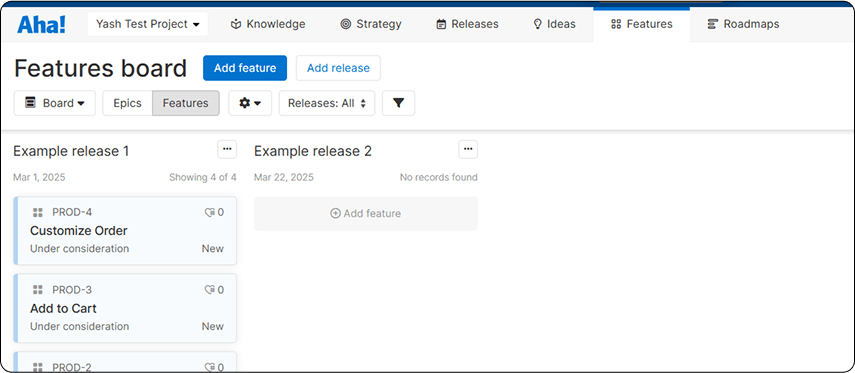Open Example release 1 more options
855x373 pixels.
227,149
